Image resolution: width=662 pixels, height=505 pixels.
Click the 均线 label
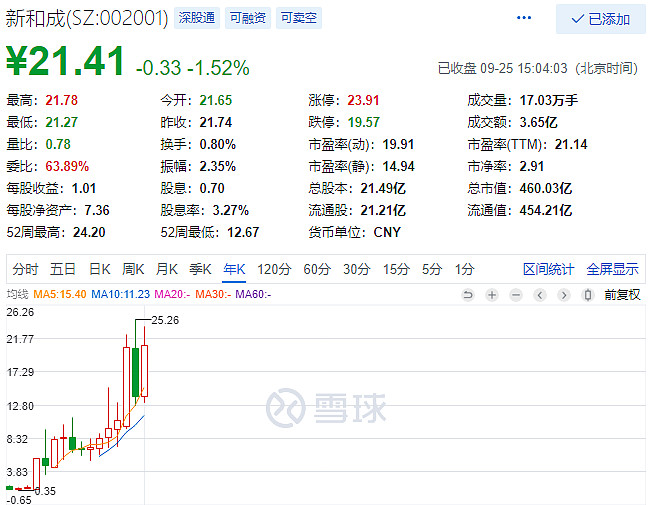[17, 294]
